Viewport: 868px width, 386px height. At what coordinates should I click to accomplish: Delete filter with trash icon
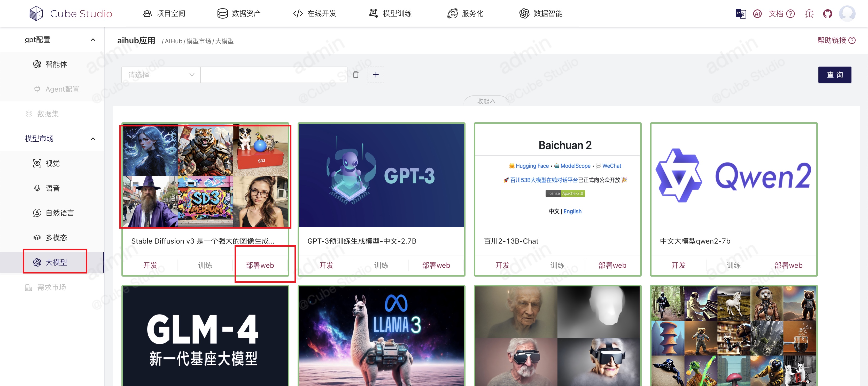(x=355, y=75)
